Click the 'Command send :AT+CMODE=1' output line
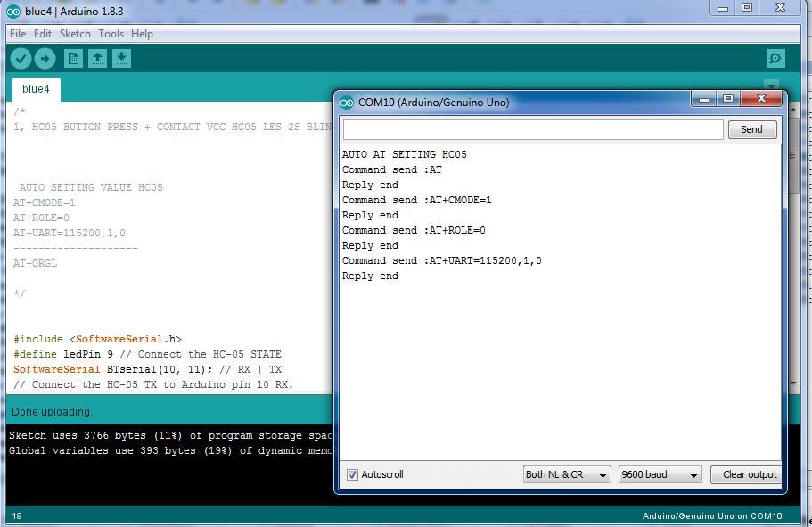812x527 pixels. [x=417, y=200]
